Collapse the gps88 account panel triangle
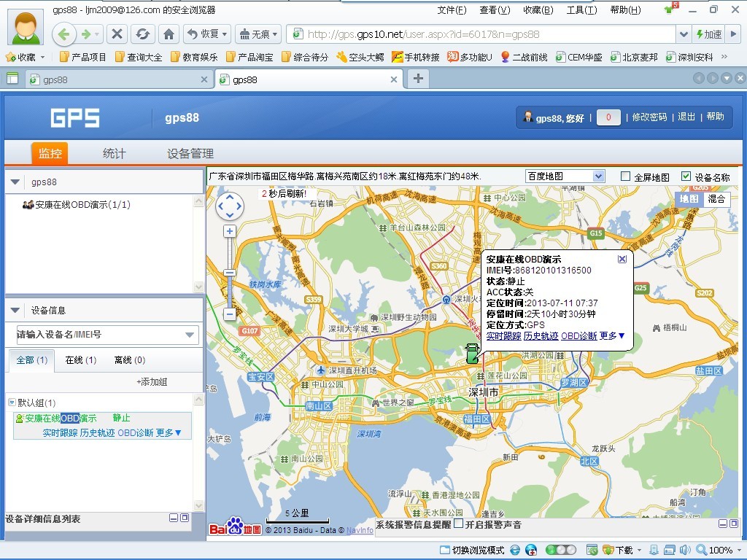The height and width of the screenshot is (560, 747). point(15,182)
